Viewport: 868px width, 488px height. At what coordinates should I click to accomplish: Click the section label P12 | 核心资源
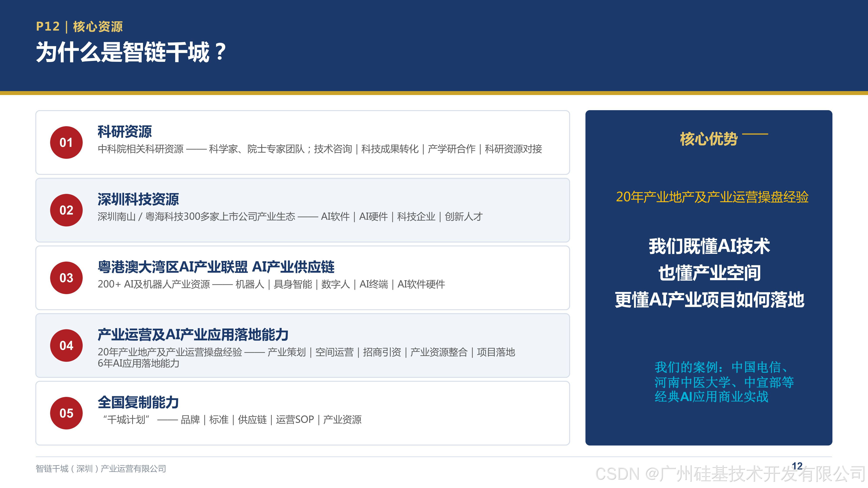coord(79,26)
